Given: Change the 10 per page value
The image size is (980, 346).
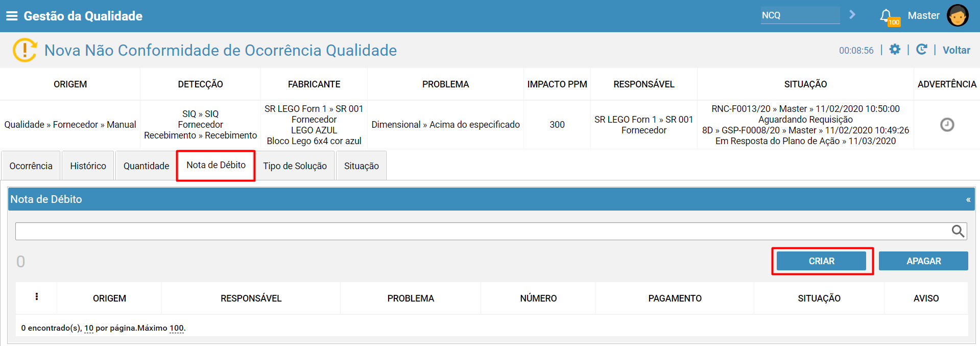Looking at the screenshot, I should coord(89,328).
